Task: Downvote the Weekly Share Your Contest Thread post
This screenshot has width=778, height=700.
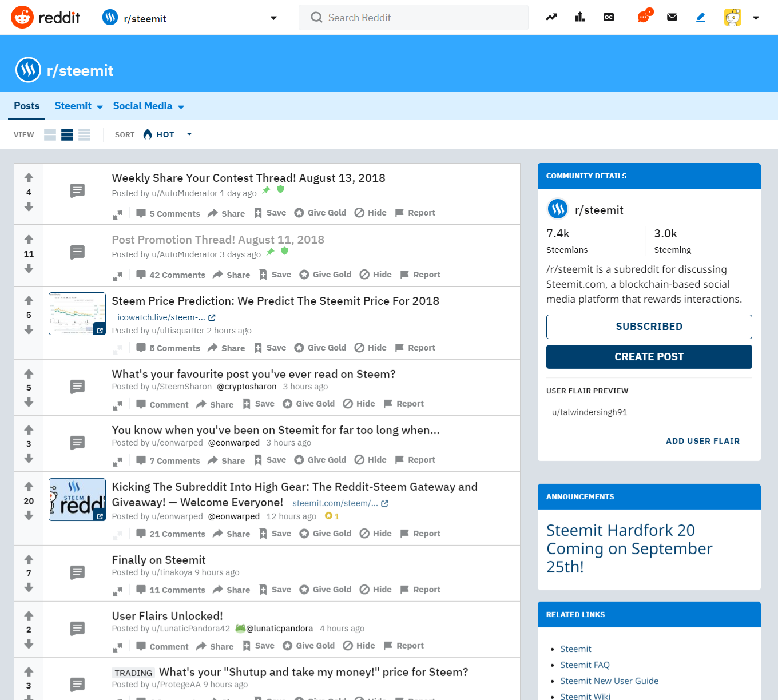Action: pos(29,206)
